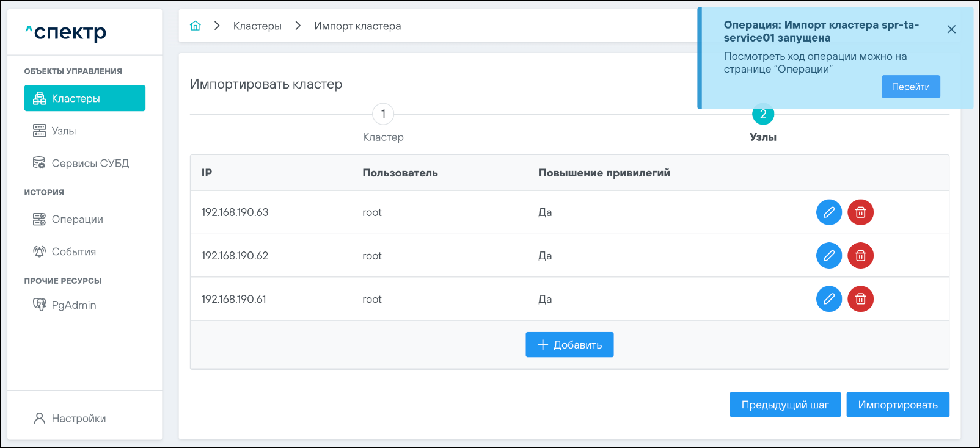
Task: Close the import operation notification
Action: [951, 29]
